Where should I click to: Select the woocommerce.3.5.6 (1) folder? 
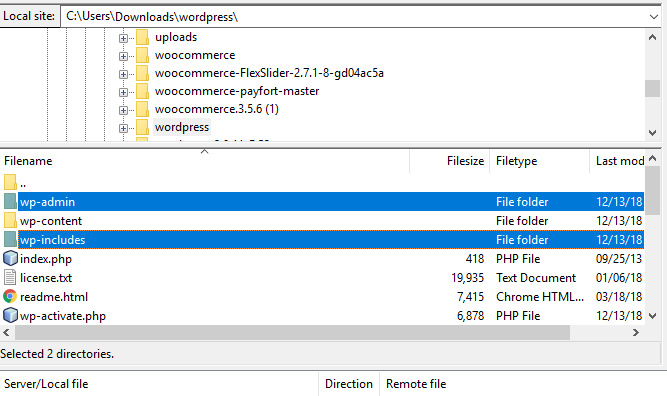216,109
